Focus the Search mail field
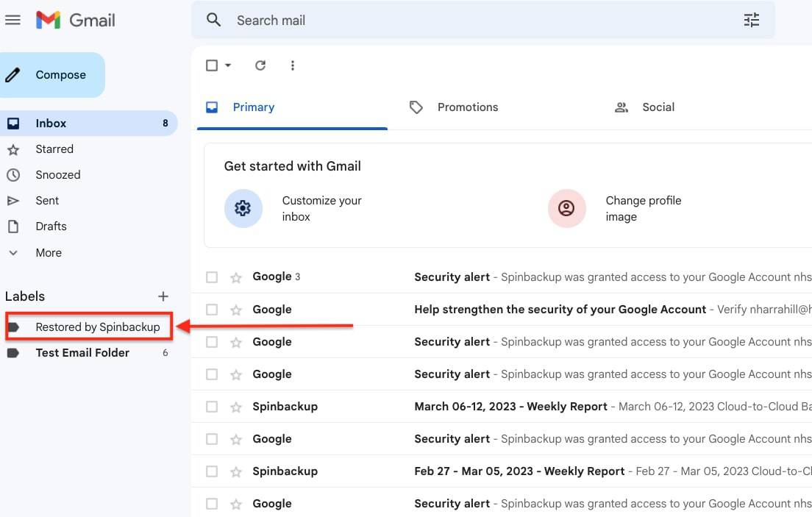This screenshot has height=517, width=812. pos(482,20)
